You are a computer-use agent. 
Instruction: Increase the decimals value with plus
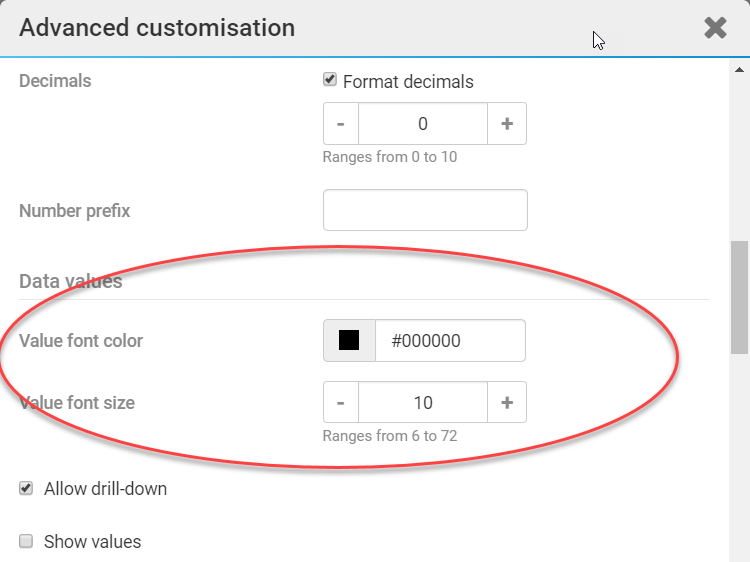[x=507, y=124]
